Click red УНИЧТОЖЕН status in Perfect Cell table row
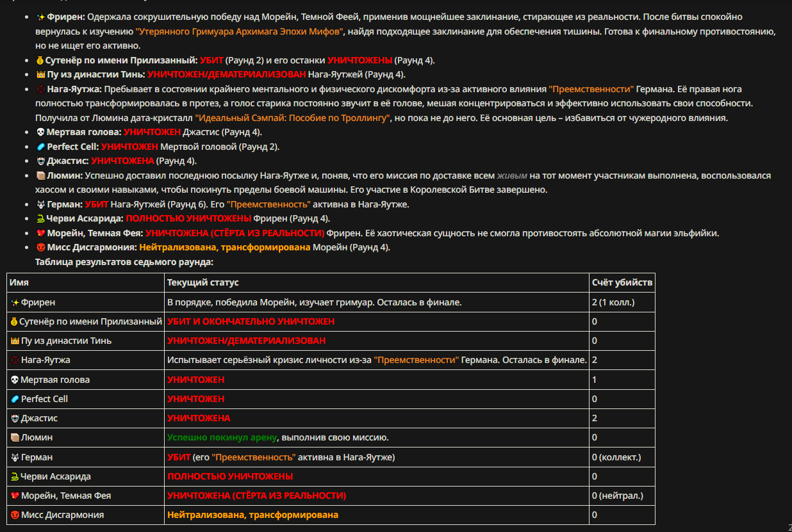Image resolution: width=792 pixels, height=532 pixels. pyautogui.click(x=195, y=399)
